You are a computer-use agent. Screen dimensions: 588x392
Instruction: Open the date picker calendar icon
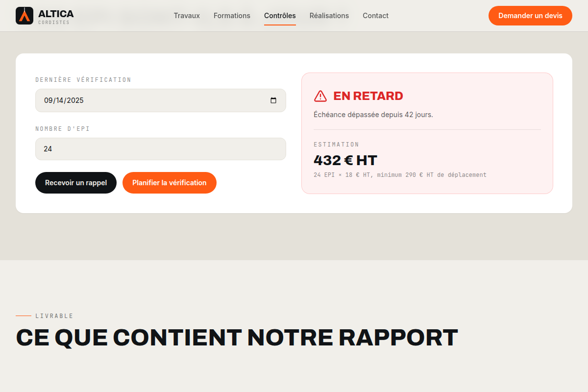(x=273, y=100)
